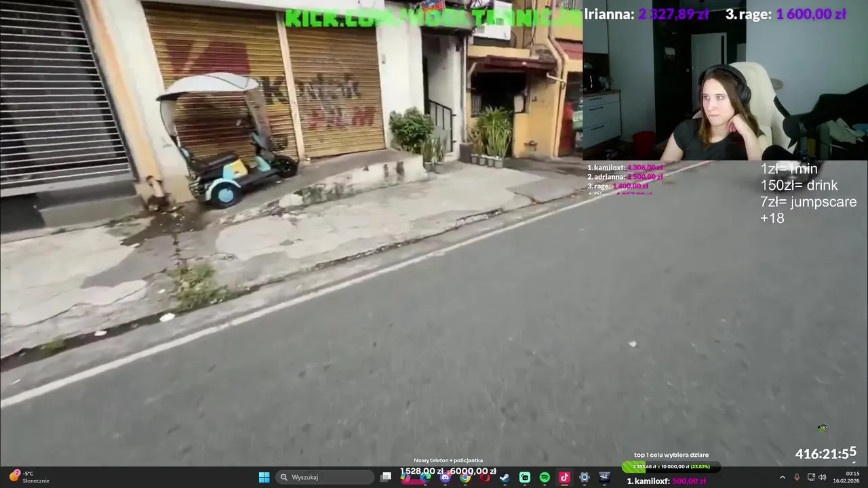The width and height of the screenshot is (868, 488).
Task: Click the '2. adrianna' leaderboard row
Action: point(625,177)
